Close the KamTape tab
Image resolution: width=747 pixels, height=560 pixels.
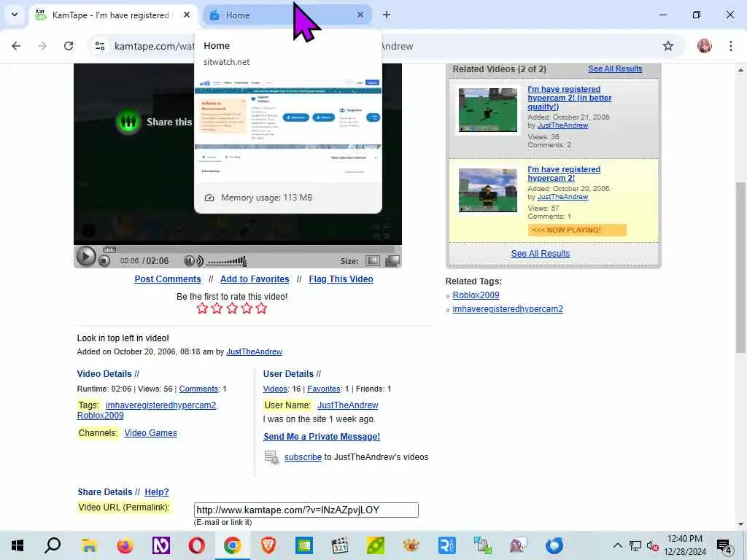pyautogui.click(x=187, y=15)
